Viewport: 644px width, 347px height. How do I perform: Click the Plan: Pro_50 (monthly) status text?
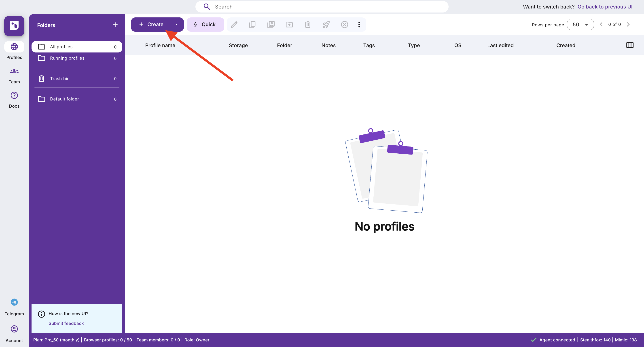(x=56, y=340)
